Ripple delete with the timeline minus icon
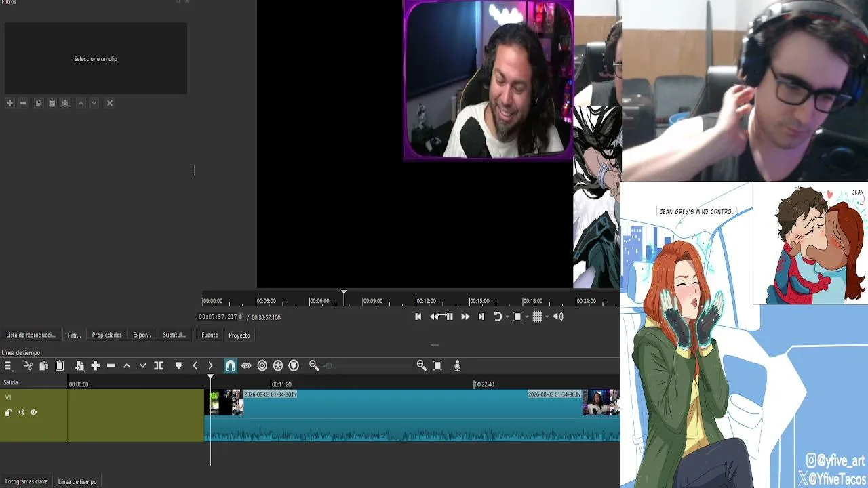Image resolution: width=868 pixels, height=488 pixels. click(x=111, y=365)
